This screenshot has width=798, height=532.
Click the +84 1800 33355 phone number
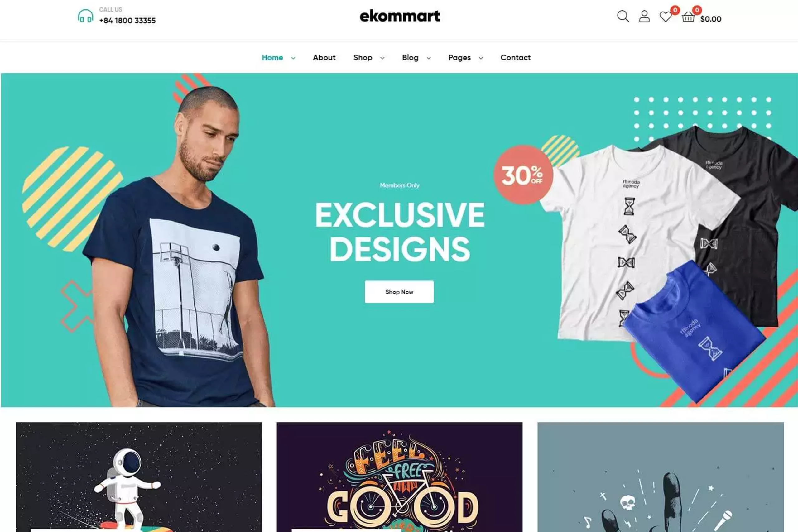(127, 21)
